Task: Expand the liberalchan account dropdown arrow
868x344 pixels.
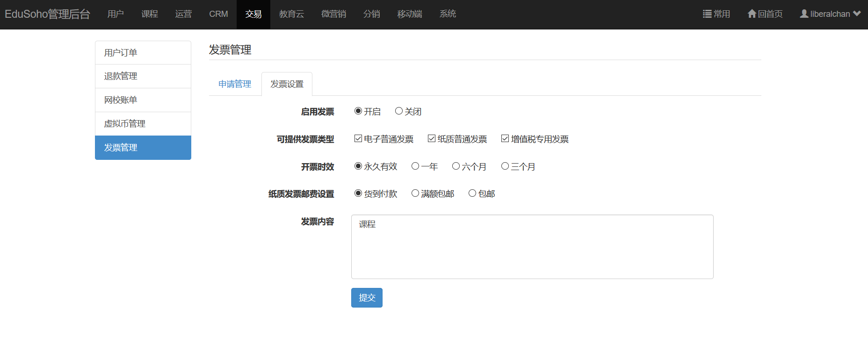Action: pos(857,14)
